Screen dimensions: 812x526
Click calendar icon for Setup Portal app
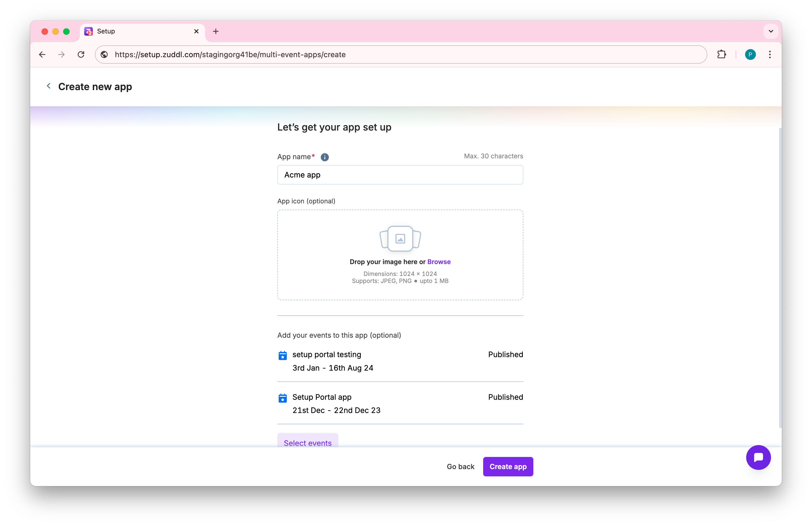pos(282,398)
